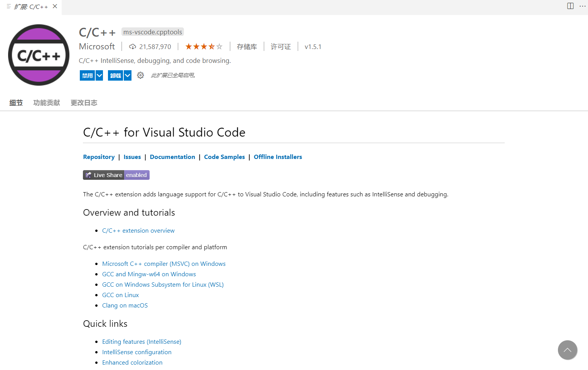Switch to the 细节 tab

pyautogui.click(x=16, y=103)
